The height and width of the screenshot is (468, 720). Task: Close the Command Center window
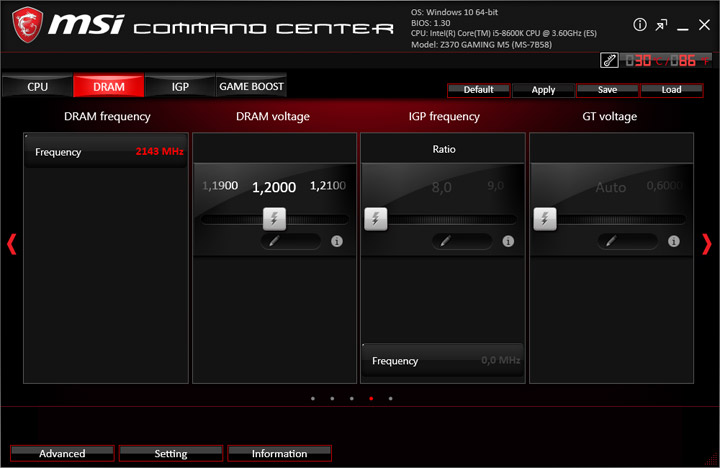click(704, 25)
